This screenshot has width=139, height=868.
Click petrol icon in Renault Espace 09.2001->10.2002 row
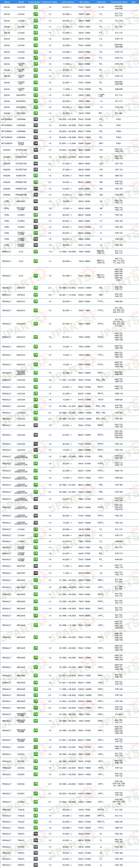pos(36,295)
